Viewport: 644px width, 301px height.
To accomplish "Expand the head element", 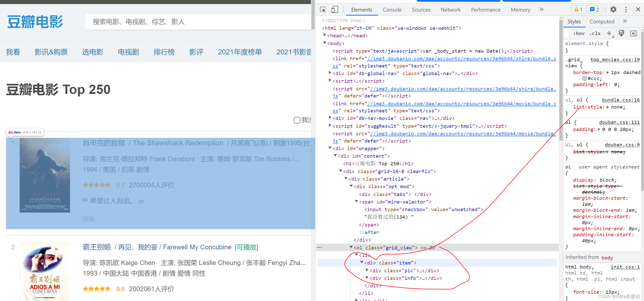I will pyautogui.click(x=325, y=35).
